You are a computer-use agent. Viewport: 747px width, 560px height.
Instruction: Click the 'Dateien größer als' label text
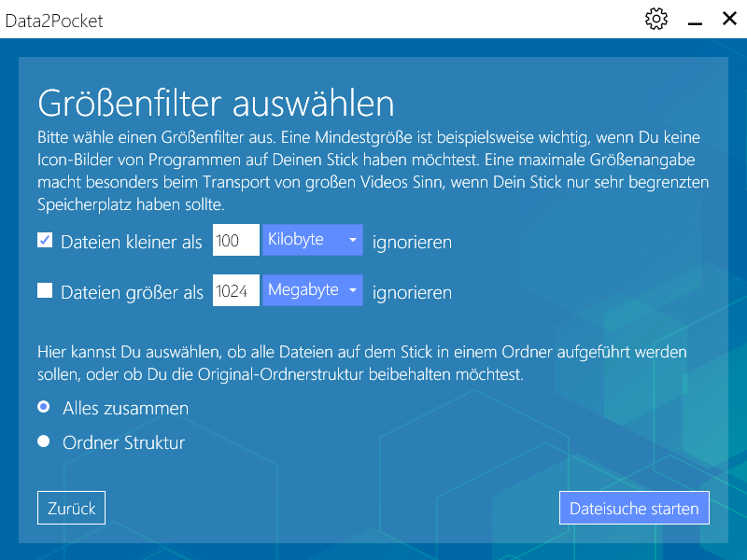(x=132, y=292)
